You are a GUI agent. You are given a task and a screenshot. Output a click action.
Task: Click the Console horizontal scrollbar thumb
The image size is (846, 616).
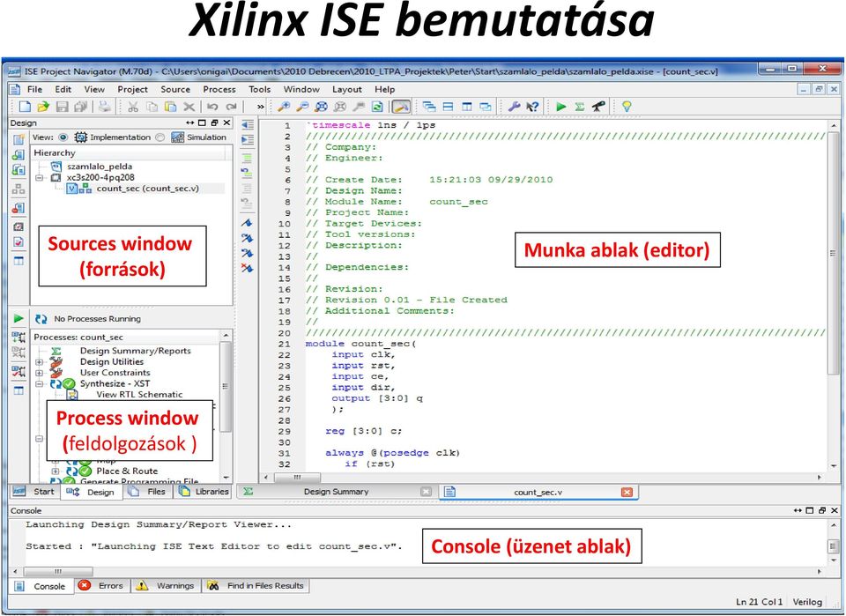(58, 571)
